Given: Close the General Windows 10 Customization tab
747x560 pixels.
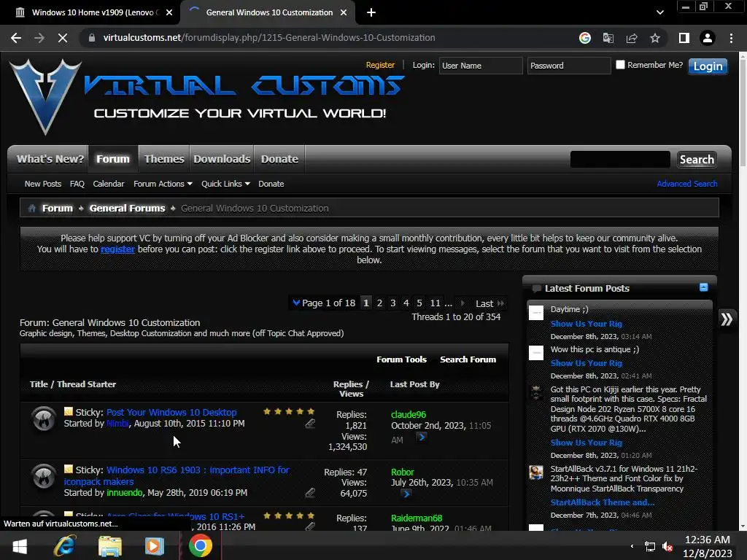Looking at the screenshot, I should pyautogui.click(x=344, y=13).
